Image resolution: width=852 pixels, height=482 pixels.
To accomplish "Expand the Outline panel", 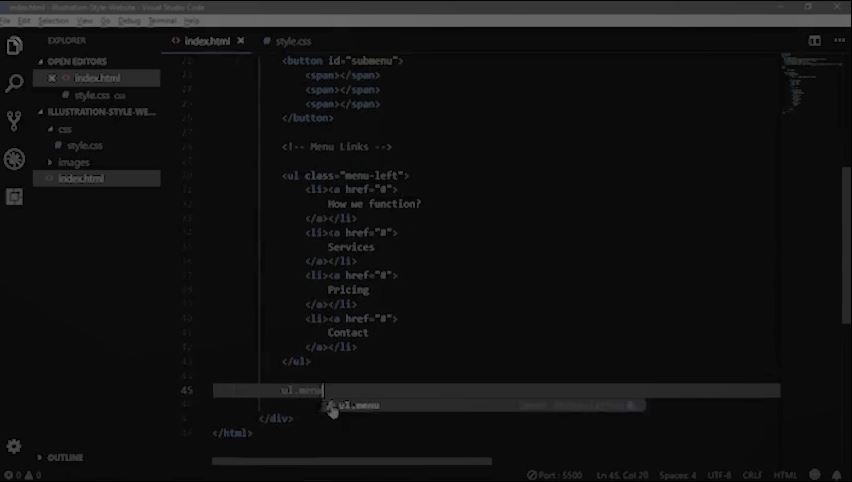I will tap(65, 457).
